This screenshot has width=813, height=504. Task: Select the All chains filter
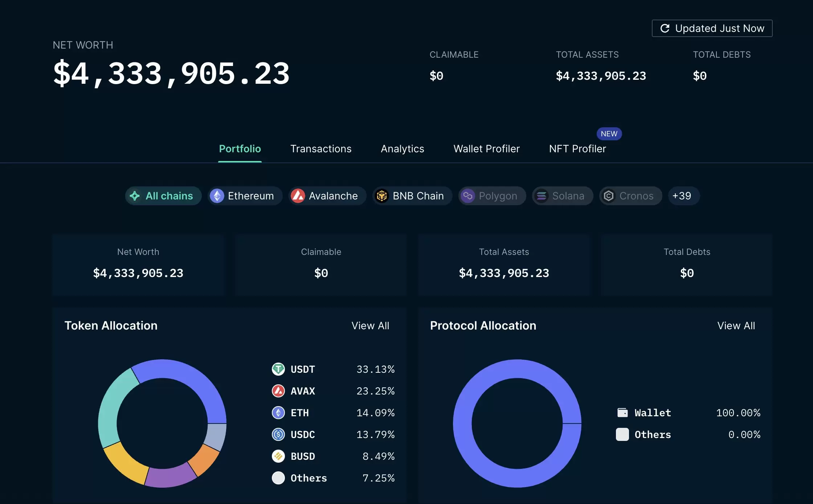tap(163, 196)
